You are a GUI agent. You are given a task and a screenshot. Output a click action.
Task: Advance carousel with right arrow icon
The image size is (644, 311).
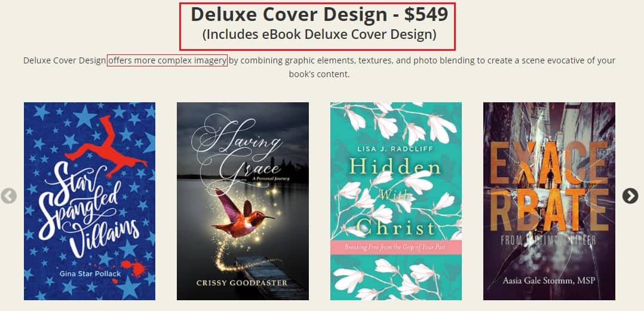[630, 196]
